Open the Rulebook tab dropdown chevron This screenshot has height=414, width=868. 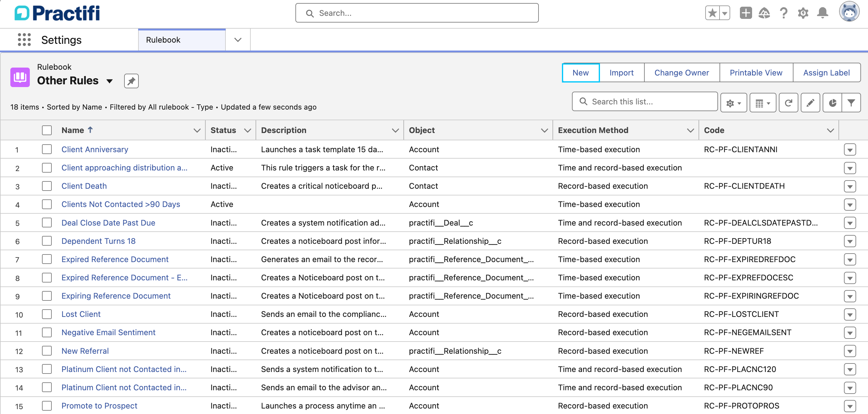pos(238,40)
